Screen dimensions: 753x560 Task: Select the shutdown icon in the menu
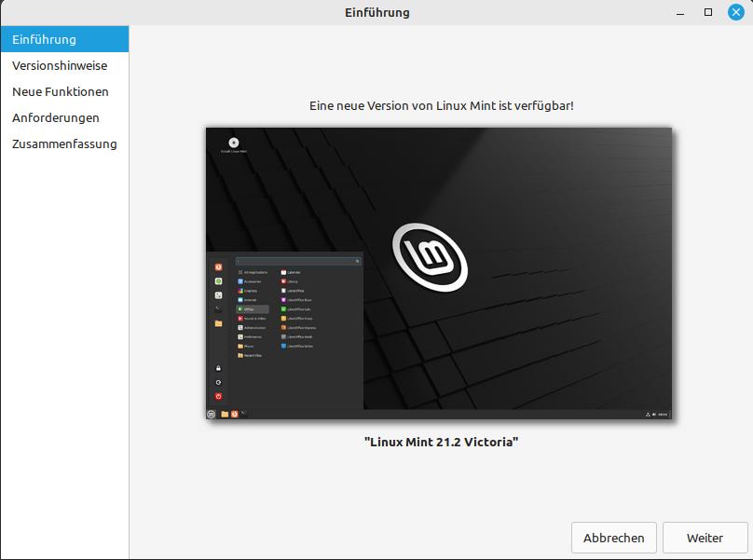click(x=219, y=394)
